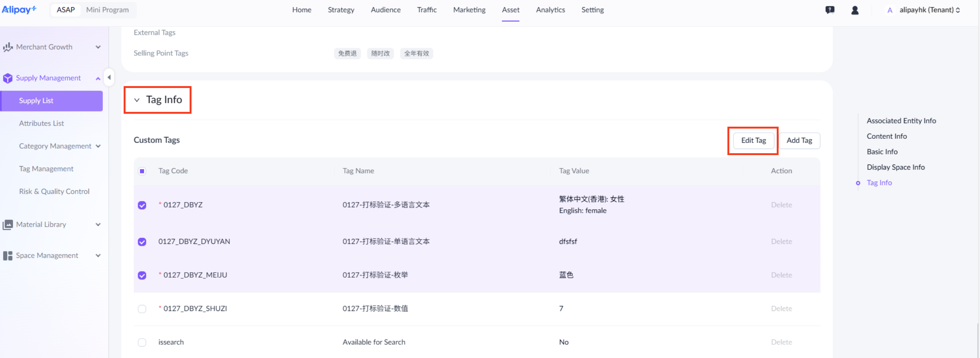Click the Edit Tag button

pos(753,140)
